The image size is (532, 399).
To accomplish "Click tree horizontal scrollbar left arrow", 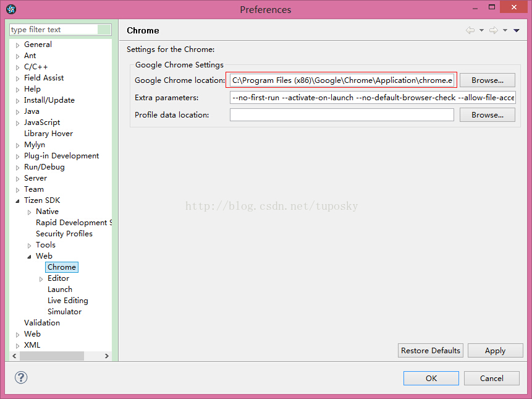I will 15,356.
